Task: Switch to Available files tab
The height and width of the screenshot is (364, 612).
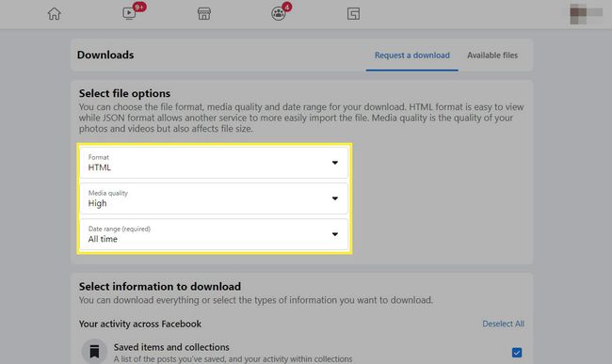Action: pos(492,55)
